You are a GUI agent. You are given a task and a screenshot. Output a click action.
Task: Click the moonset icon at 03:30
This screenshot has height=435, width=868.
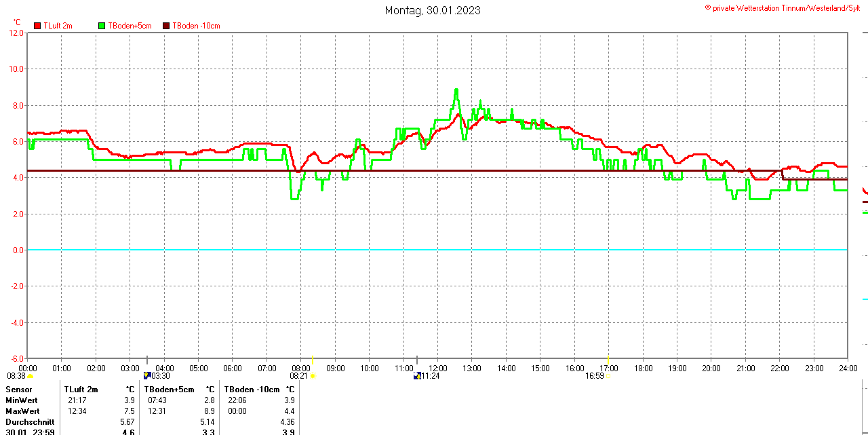click(147, 375)
